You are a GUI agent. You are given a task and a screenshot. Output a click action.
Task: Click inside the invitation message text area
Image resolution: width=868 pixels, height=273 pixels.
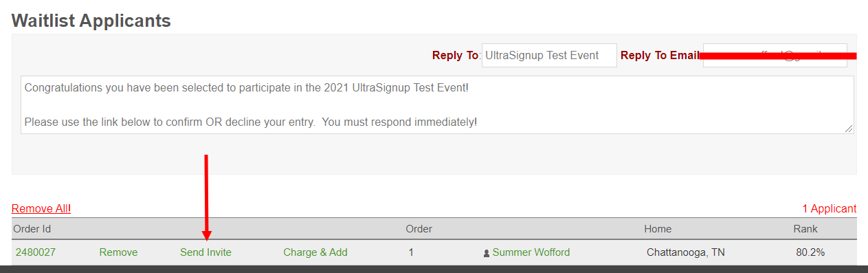pos(437,105)
